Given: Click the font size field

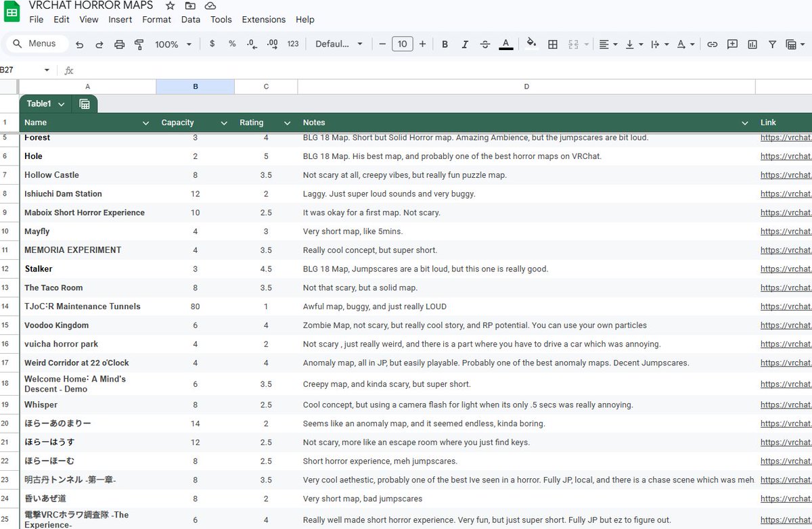Looking at the screenshot, I should [x=403, y=44].
